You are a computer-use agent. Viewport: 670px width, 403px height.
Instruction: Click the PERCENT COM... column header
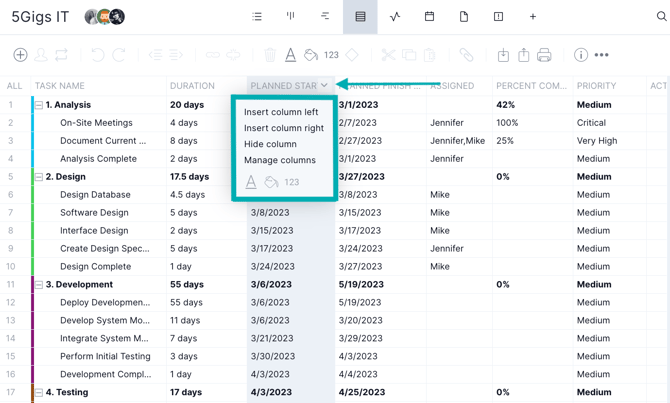pos(532,86)
